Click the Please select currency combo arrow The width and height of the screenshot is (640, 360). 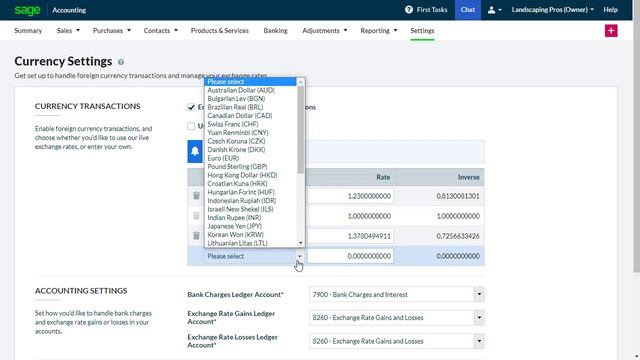300,256
